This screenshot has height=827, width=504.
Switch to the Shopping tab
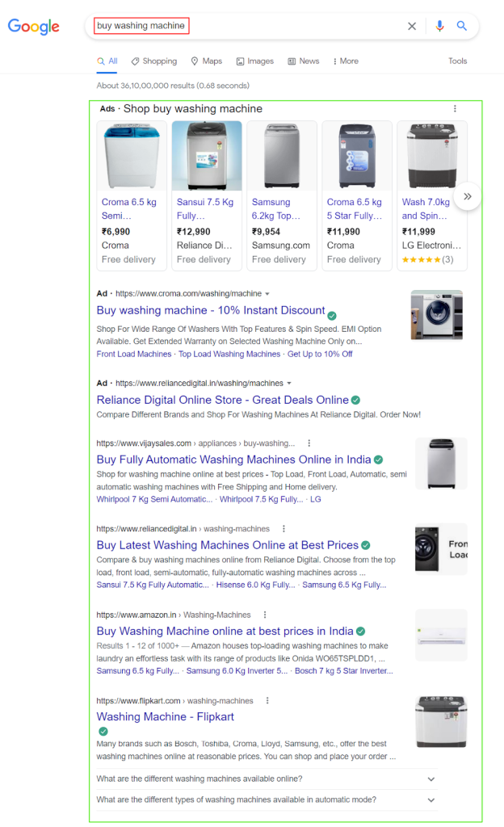click(x=154, y=61)
